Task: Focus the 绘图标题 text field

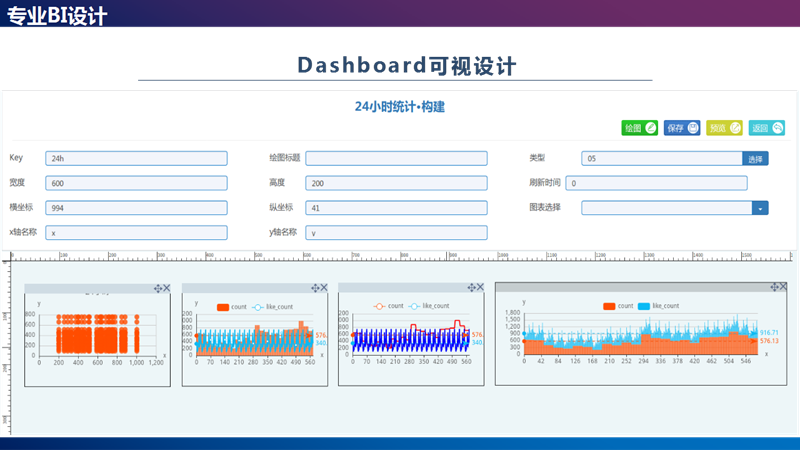Action: [x=396, y=158]
